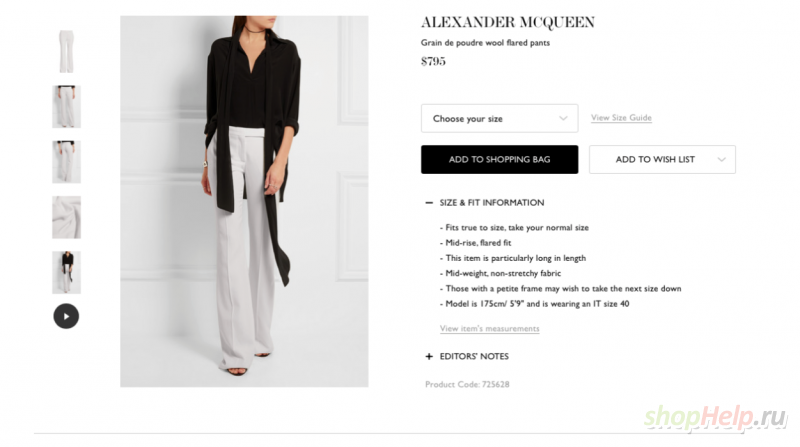Click Size & Fit Information heading
This screenshot has width=800, height=447.
point(492,203)
